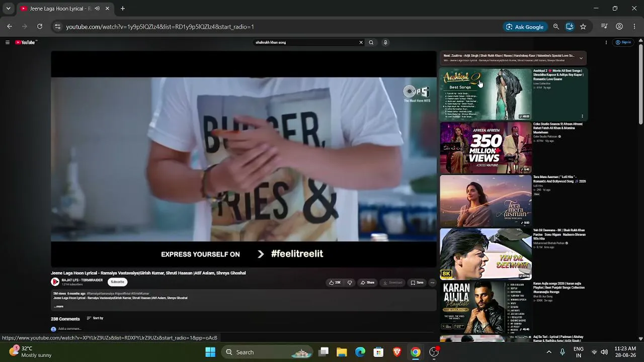Bookmark this page with the star
This screenshot has width=644, height=362.
[583, 27]
